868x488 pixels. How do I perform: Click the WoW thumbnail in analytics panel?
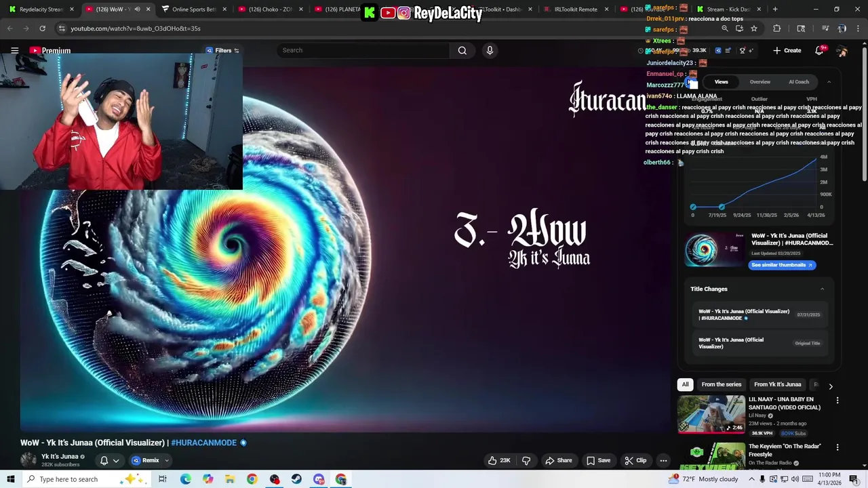click(x=714, y=249)
